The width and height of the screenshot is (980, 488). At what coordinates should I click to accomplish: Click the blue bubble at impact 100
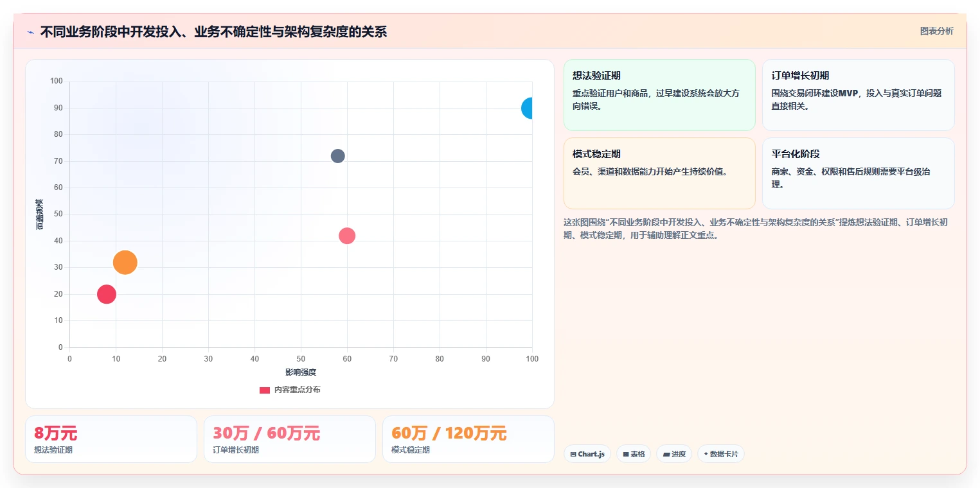[528, 108]
